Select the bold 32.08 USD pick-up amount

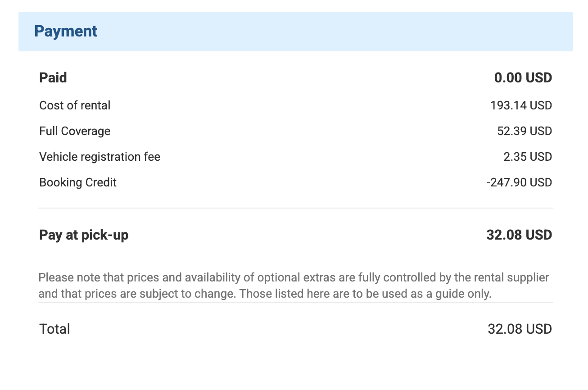click(519, 235)
